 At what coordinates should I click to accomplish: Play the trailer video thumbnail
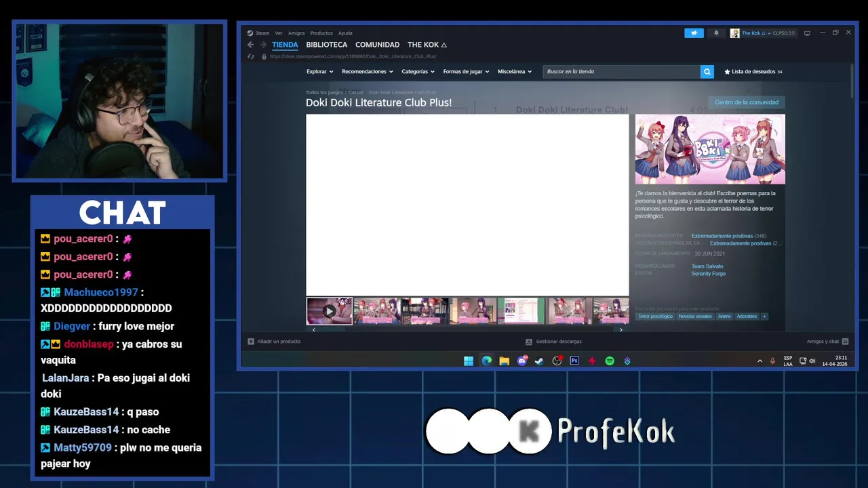[329, 311]
